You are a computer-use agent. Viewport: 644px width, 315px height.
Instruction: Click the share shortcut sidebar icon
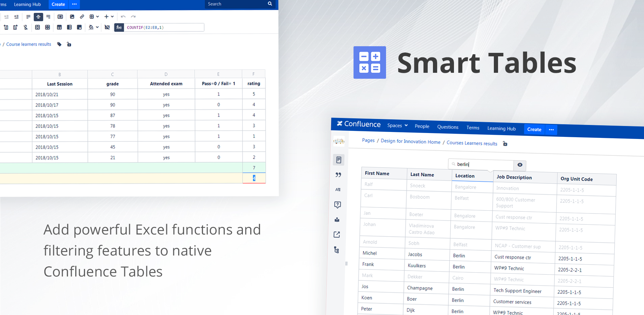[337, 235]
